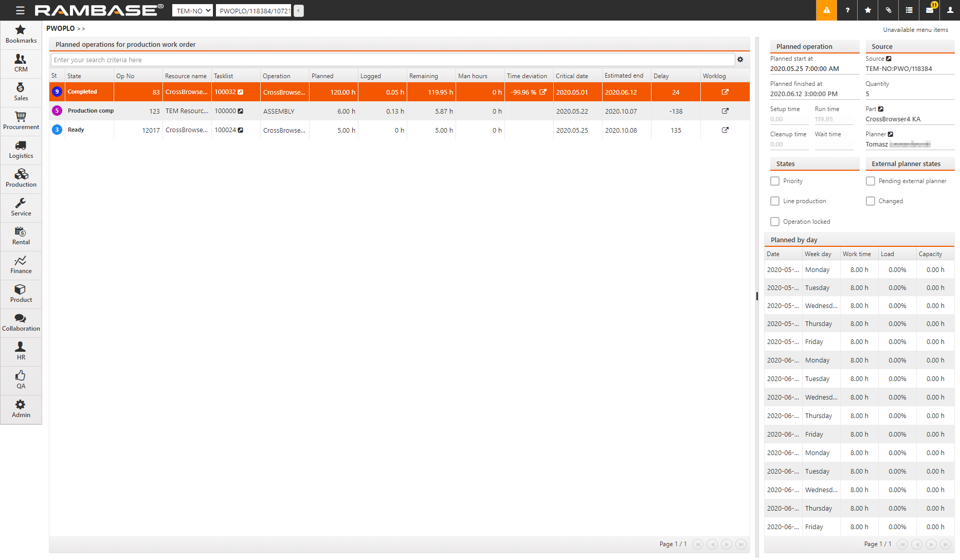This screenshot has width=960, height=560.
Task: Open the messages envelope icon
Action: 930,10
